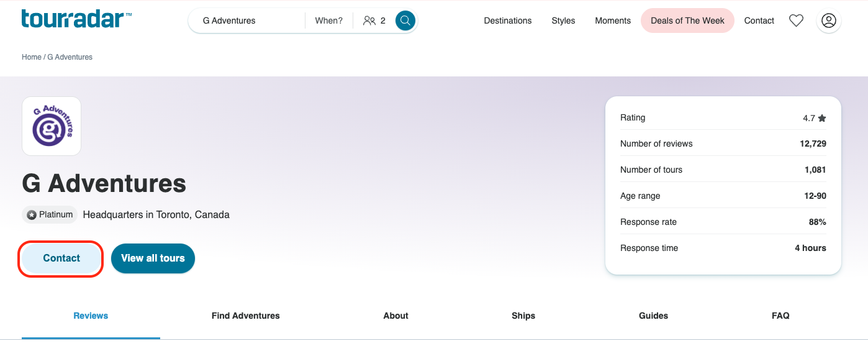
Task: Click the Rating label
Action: pyautogui.click(x=633, y=117)
